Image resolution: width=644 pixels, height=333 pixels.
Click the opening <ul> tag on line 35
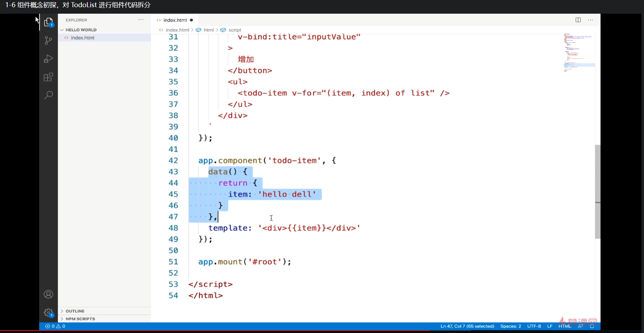(238, 82)
